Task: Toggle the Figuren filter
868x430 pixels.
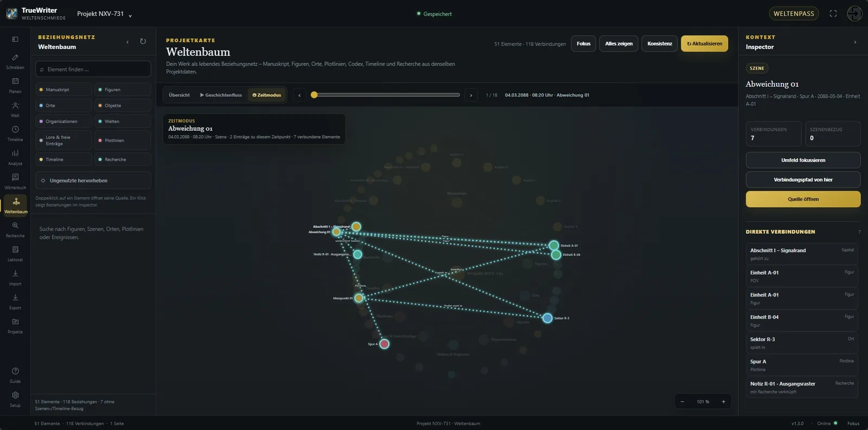Action: point(123,89)
